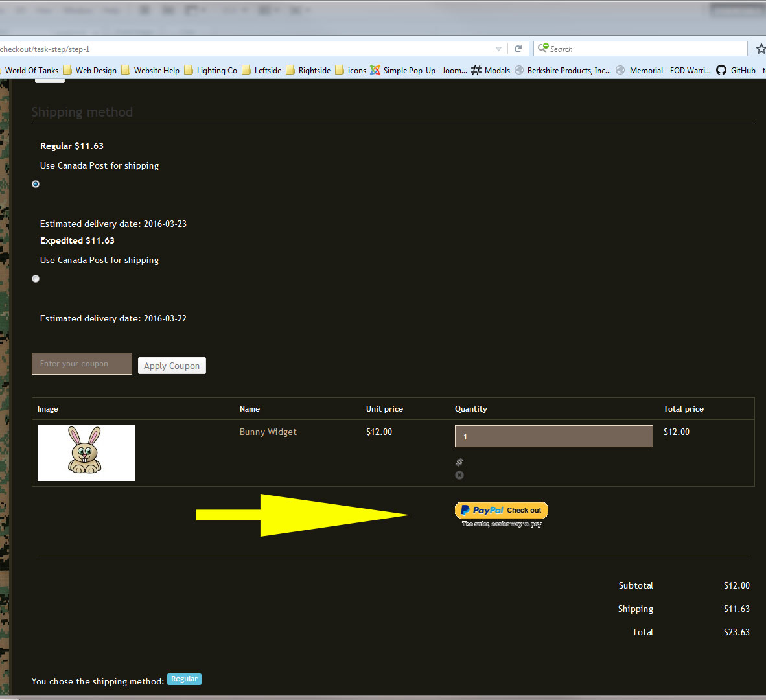The width and height of the screenshot is (766, 700).
Task: Remove Bunny Widget with the X icon
Action: click(459, 475)
